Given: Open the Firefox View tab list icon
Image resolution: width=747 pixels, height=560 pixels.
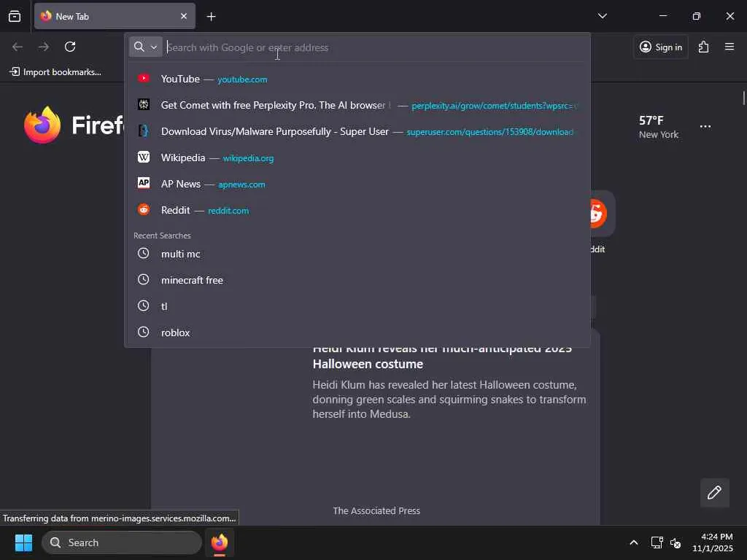Looking at the screenshot, I should pyautogui.click(x=15, y=16).
